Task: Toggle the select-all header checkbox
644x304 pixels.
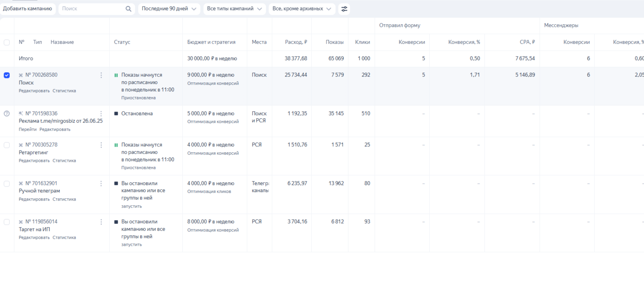Action: 7,42
